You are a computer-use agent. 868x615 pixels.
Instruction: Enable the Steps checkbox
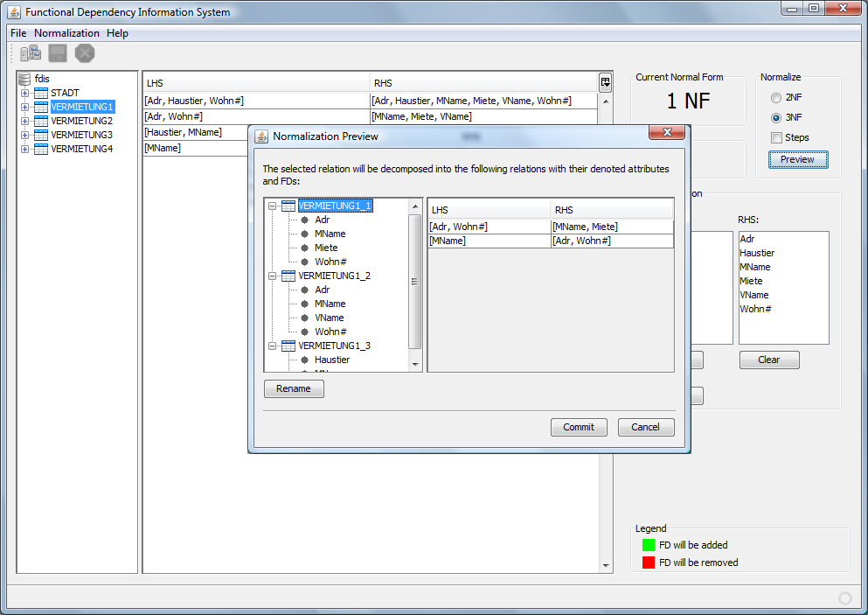777,137
